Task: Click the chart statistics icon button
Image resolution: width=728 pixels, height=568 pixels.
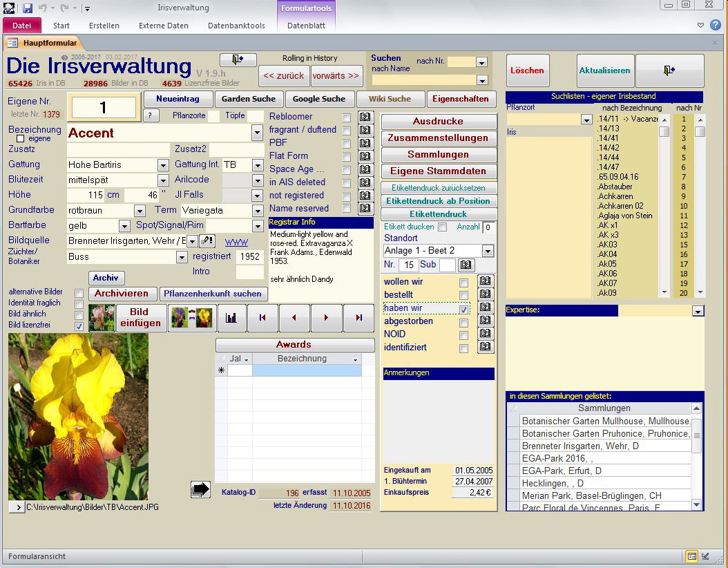Action: point(231,318)
